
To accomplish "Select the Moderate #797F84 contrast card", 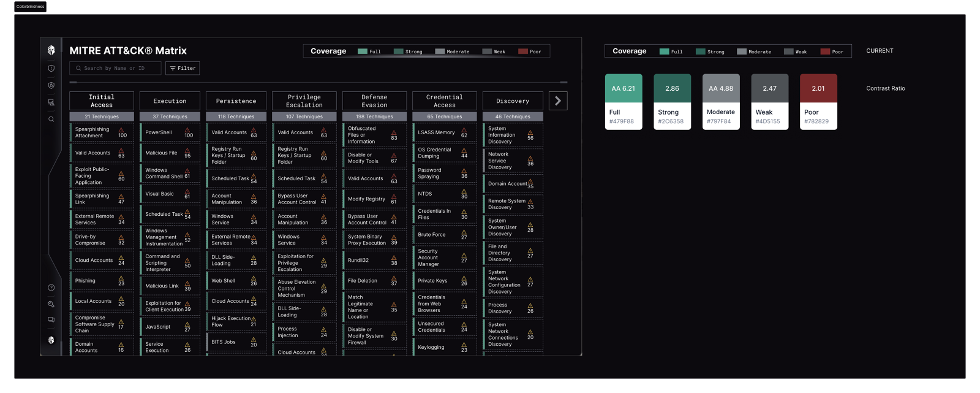I will coord(721,102).
